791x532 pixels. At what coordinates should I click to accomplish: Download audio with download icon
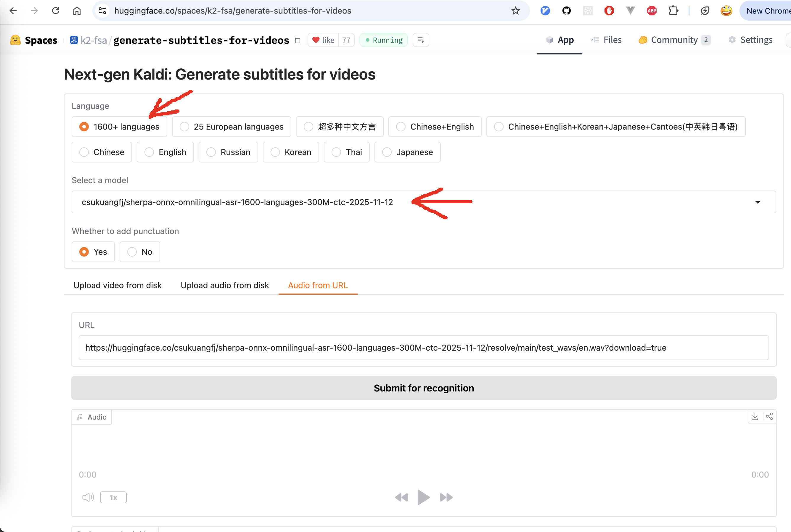click(x=755, y=416)
